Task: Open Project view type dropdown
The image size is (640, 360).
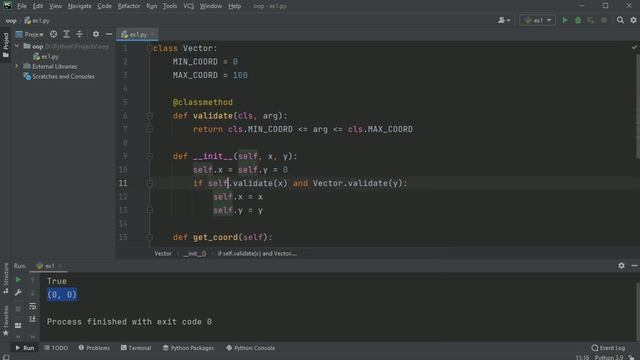Action: pyautogui.click(x=30, y=34)
